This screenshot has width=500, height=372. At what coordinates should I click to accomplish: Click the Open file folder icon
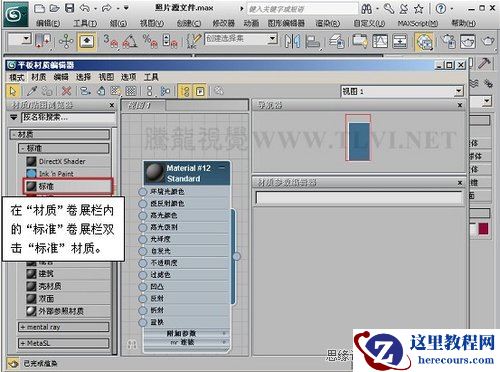[54, 8]
